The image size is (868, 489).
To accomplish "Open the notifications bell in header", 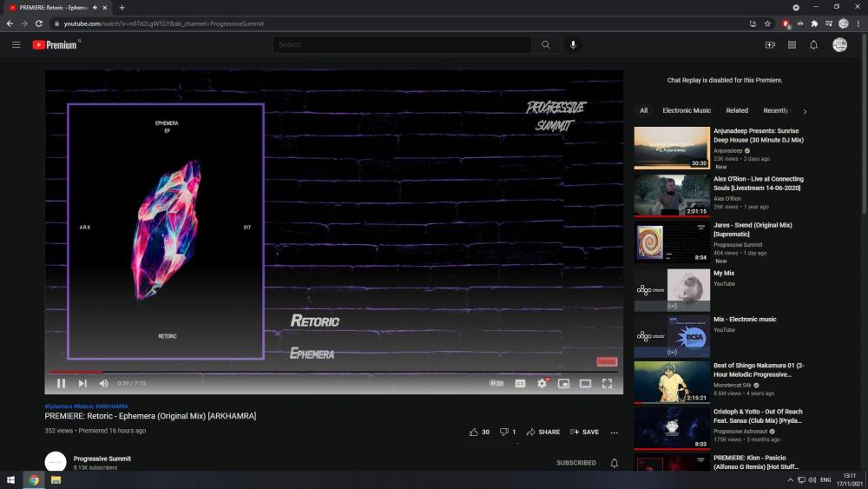I will pyautogui.click(x=813, y=45).
